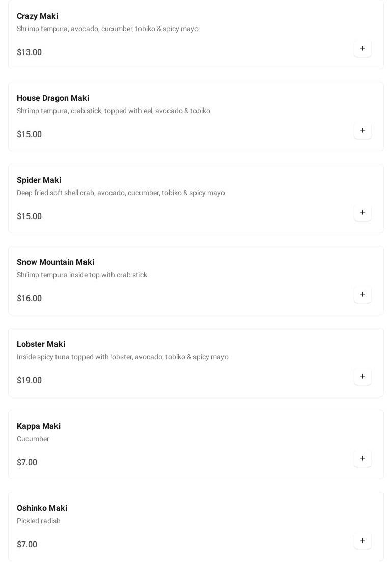
Task: Click the $16.00 Snow Mountain price
Action: tap(29, 299)
